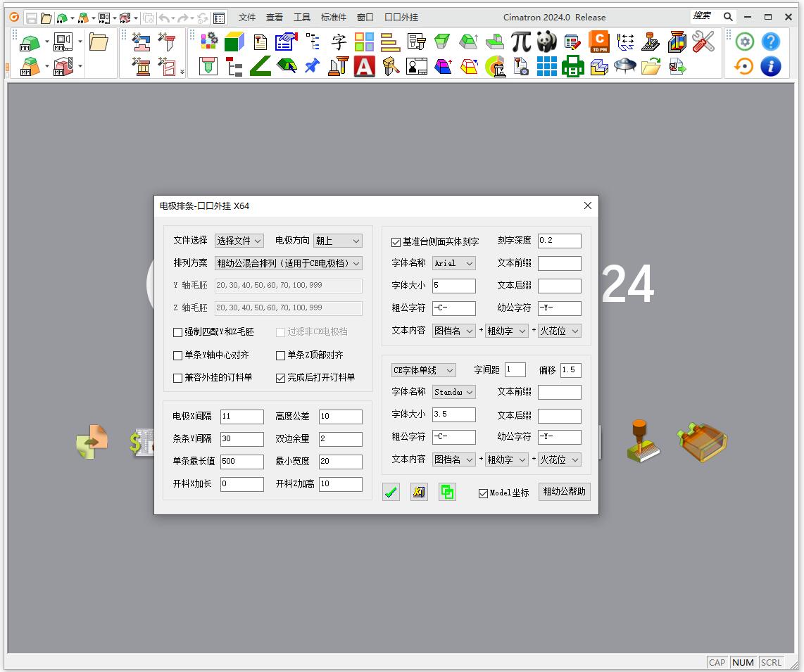Uncheck the 完成后打开订料单 checkbox
Viewport: 804px width, 672px height.
281,378
